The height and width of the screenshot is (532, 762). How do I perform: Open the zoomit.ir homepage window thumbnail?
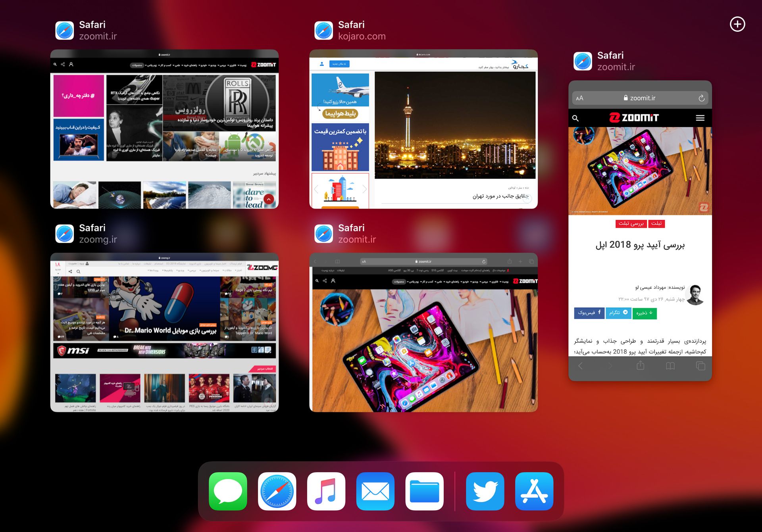click(x=164, y=129)
